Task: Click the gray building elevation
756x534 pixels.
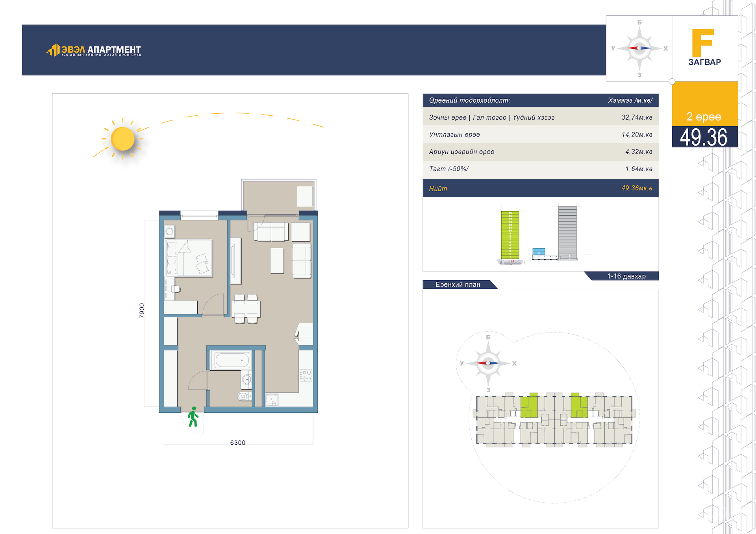Action: (567, 233)
